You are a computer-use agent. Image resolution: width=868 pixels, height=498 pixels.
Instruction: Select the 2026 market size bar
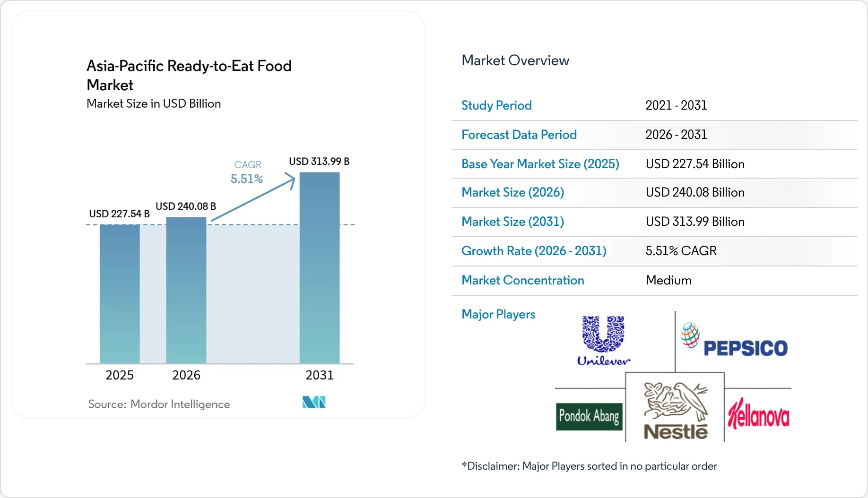coord(186,290)
